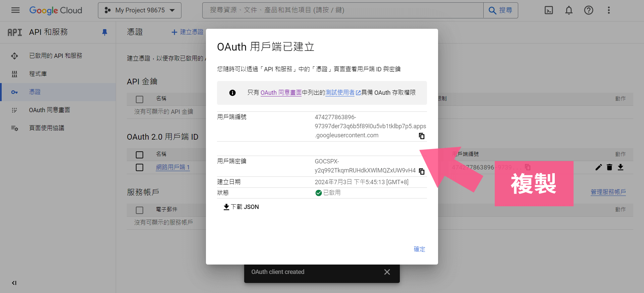Click the 名稱 header in API 金鑰 table

(161, 98)
